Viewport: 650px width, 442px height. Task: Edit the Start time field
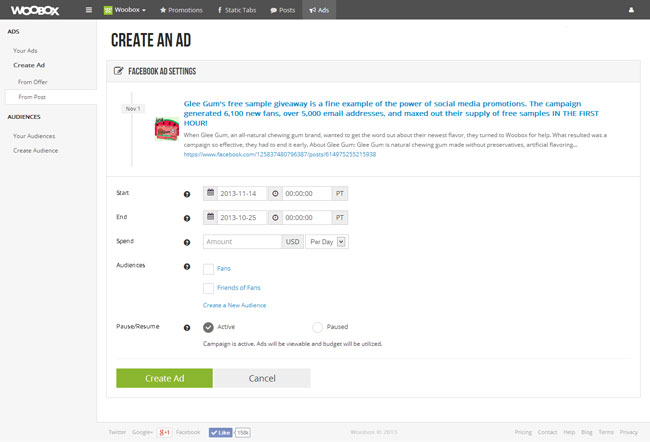pyautogui.click(x=307, y=194)
